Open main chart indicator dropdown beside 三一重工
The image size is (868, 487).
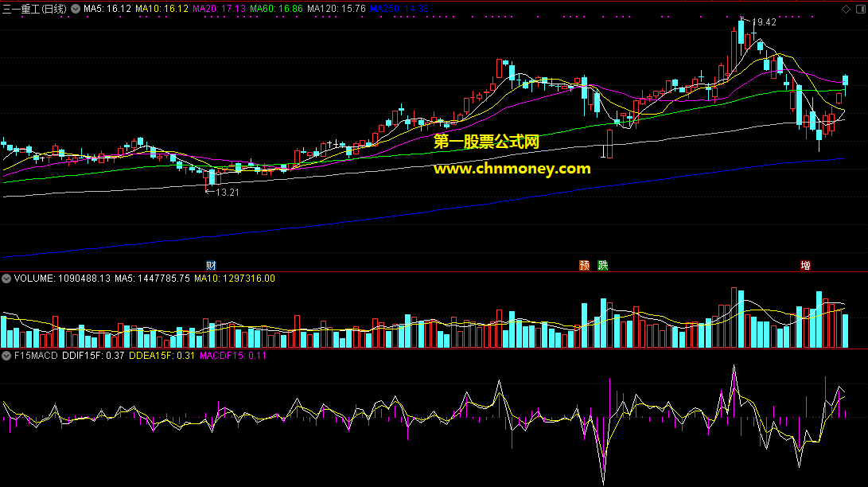tap(76, 9)
